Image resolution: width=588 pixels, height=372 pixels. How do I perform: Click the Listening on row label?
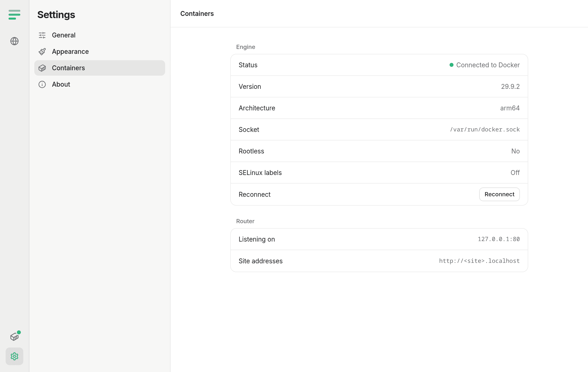[257, 239]
